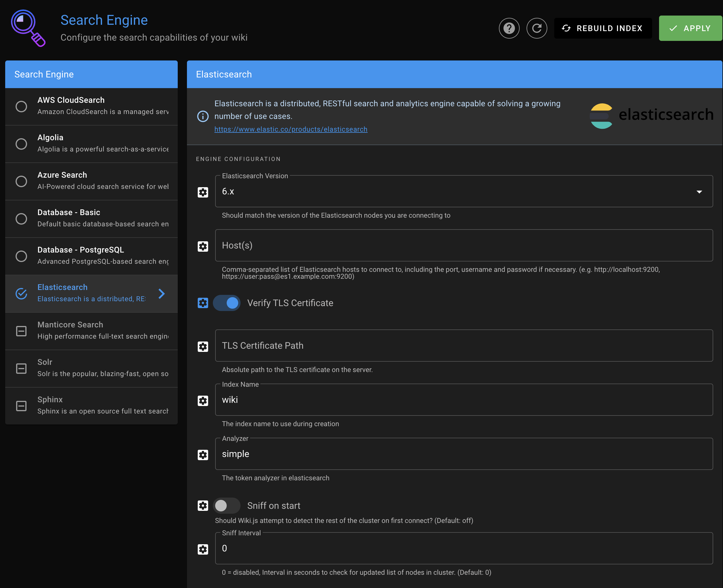Click the help/question mark icon

coord(509,28)
